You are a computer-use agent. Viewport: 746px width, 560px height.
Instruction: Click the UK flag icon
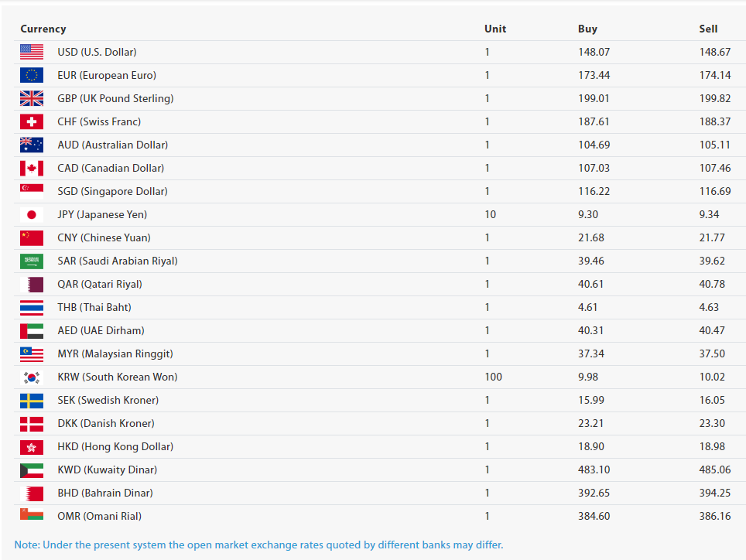pyautogui.click(x=32, y=98)
